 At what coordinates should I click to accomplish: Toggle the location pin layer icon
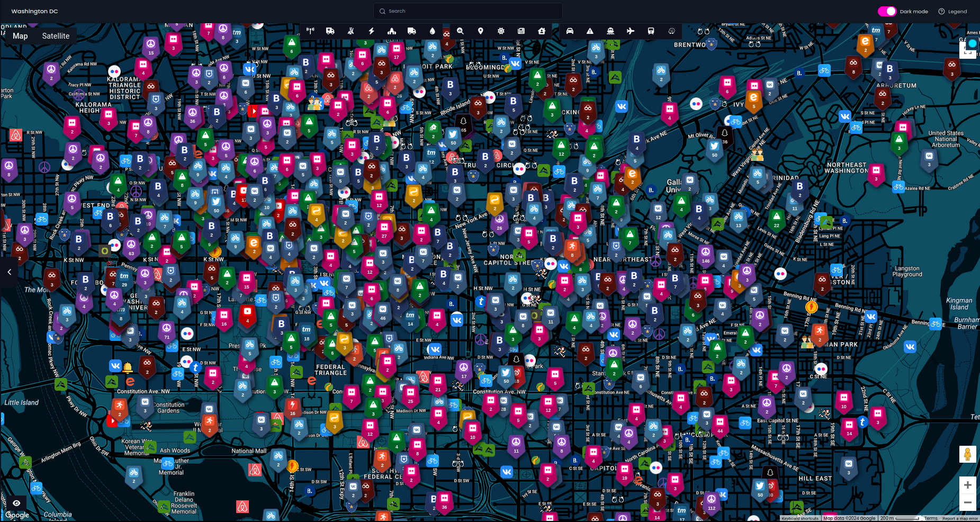481,31
